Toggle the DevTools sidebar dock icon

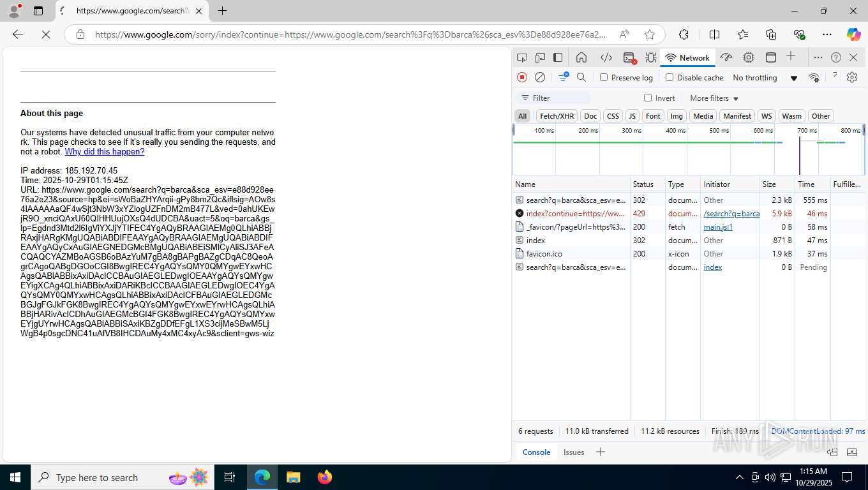pyautogui.click(x=558, y=57)
